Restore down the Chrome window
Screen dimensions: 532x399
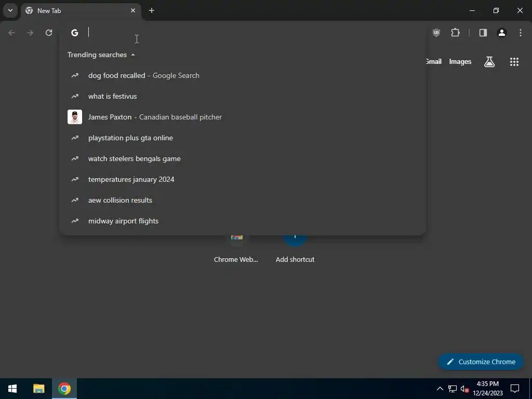[496, 10]
